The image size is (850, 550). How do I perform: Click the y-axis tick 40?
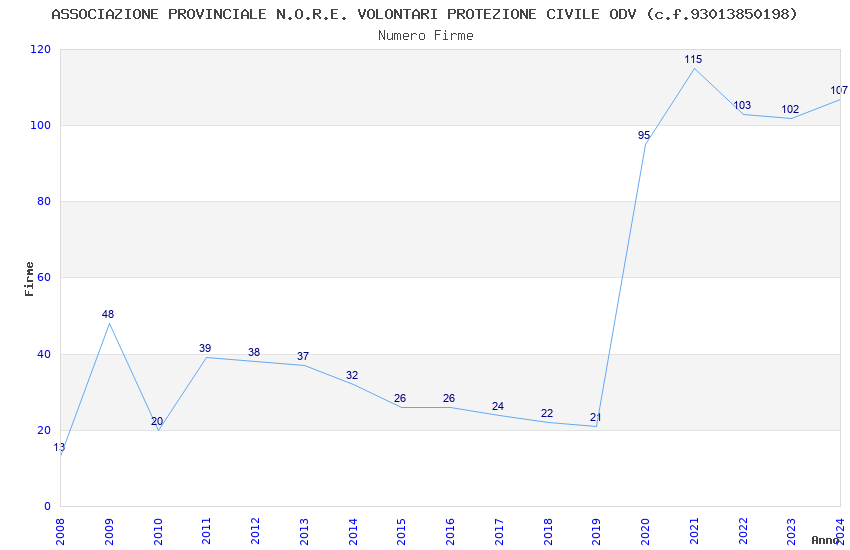[44, 354]
